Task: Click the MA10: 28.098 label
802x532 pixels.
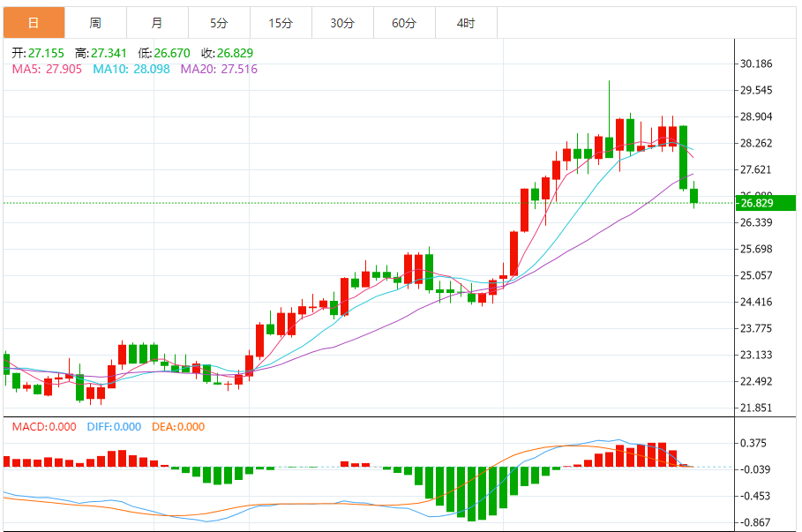Action: pyautogui.click(x=131, y=69)
